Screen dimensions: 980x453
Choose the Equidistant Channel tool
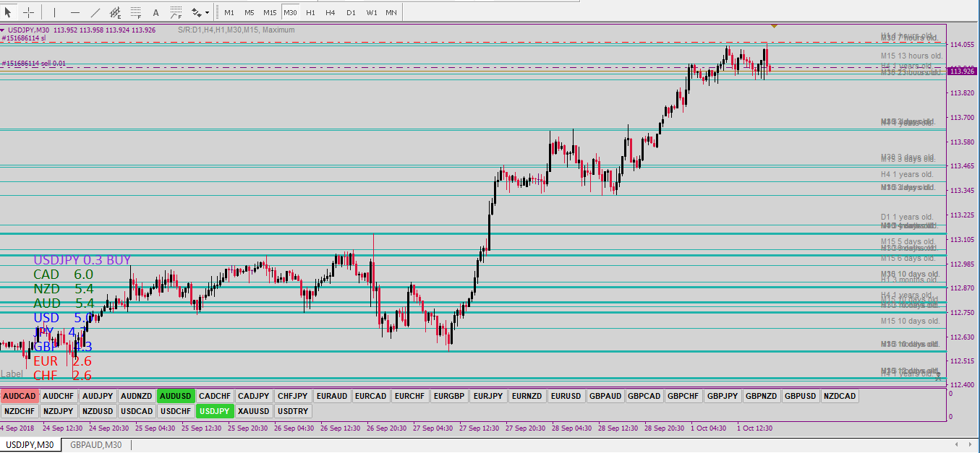point(115,12)
